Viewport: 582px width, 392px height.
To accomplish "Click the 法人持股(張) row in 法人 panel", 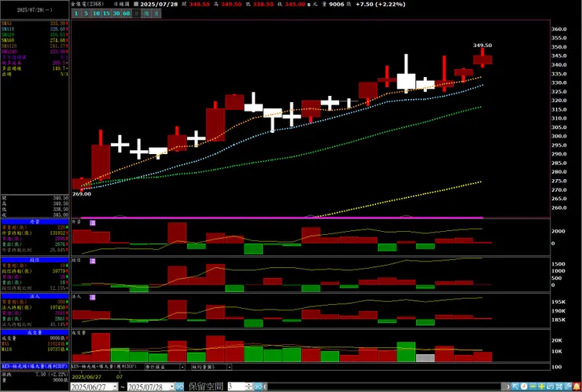I will (x=35, y=307).
